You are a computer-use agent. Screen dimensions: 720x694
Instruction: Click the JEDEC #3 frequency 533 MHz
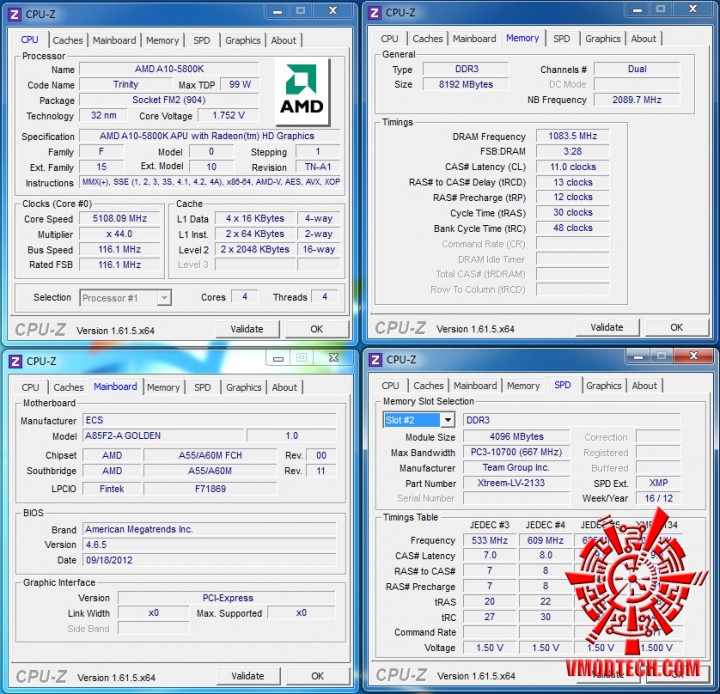tap(489, 540)
